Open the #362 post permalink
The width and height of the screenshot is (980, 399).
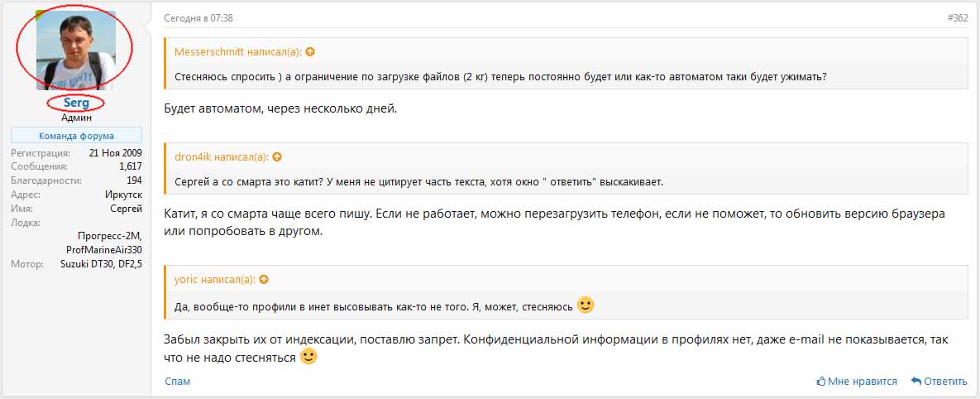[x=957, y=17]
